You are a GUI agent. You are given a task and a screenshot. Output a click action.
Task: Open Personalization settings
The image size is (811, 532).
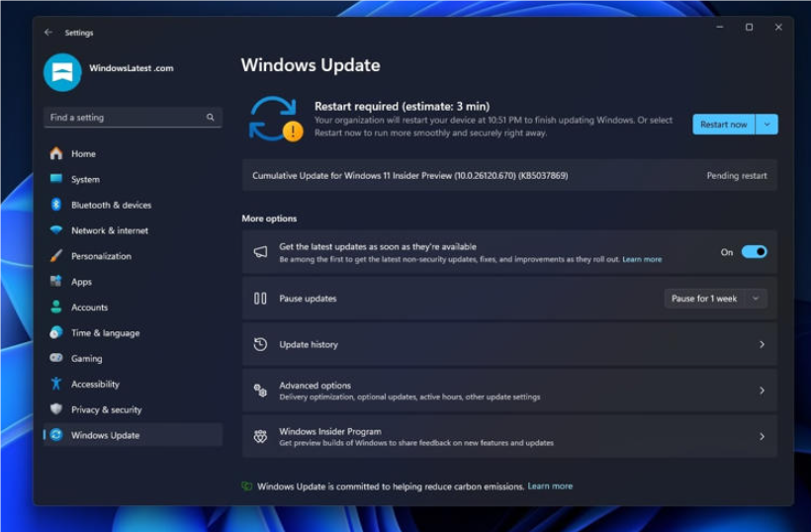[x=134, y=256]
